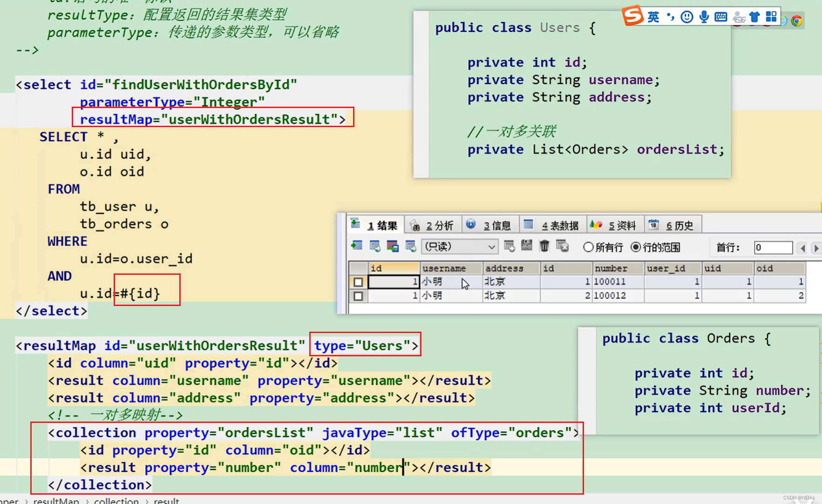Click the Sogou voice input microphone icon
The image size is (822, 504).
pos(704,17)
